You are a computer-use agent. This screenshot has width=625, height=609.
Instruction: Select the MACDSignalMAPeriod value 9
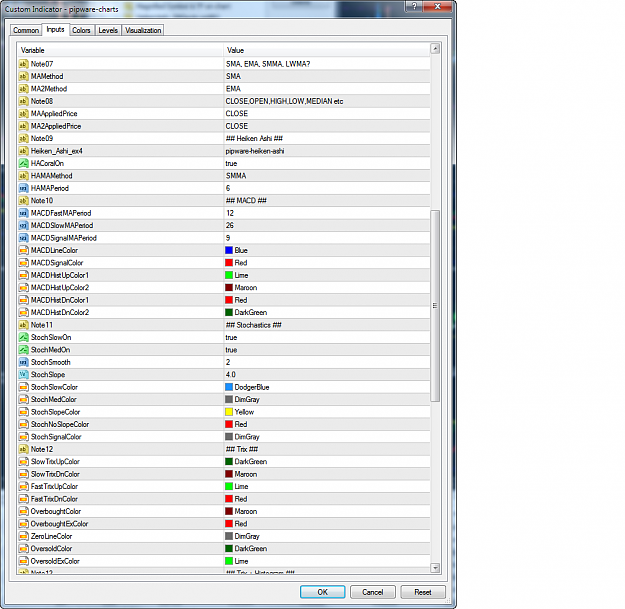tap(228, 238)
